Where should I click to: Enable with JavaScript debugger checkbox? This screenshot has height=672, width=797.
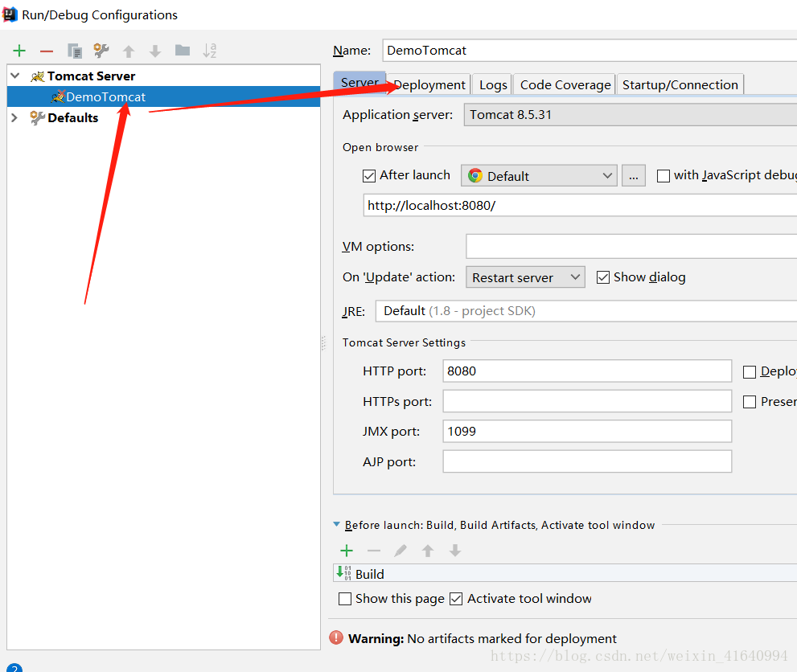point(663,176)
